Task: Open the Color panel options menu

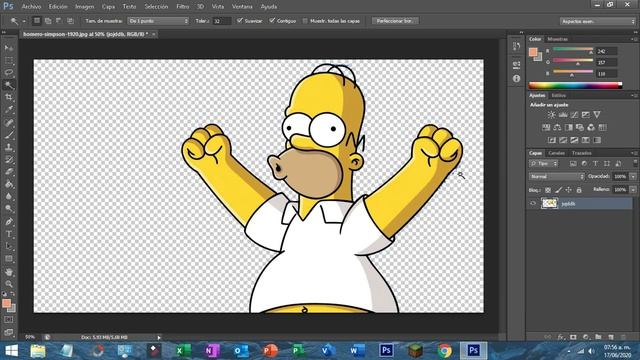Action: [634, 39]
